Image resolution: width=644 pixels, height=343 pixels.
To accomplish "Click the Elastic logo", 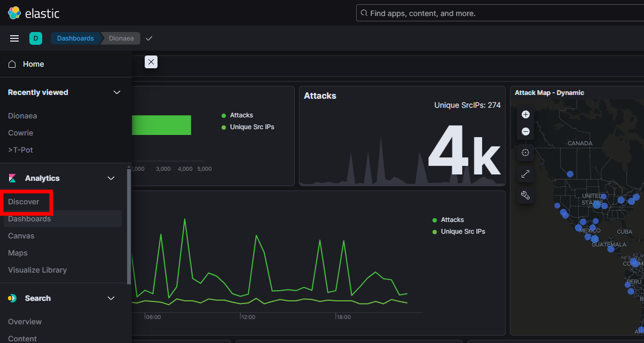I will (x=34, y=13).
